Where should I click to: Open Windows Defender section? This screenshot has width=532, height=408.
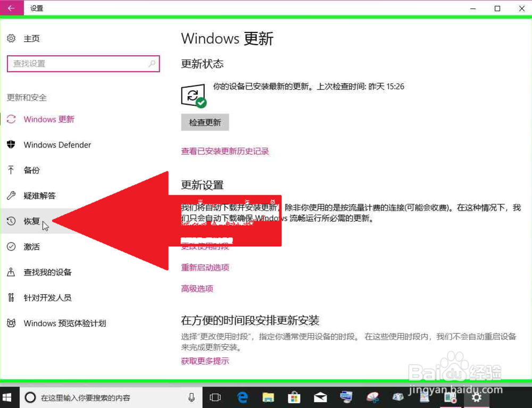pyautogui.click(x=57, y=145)
